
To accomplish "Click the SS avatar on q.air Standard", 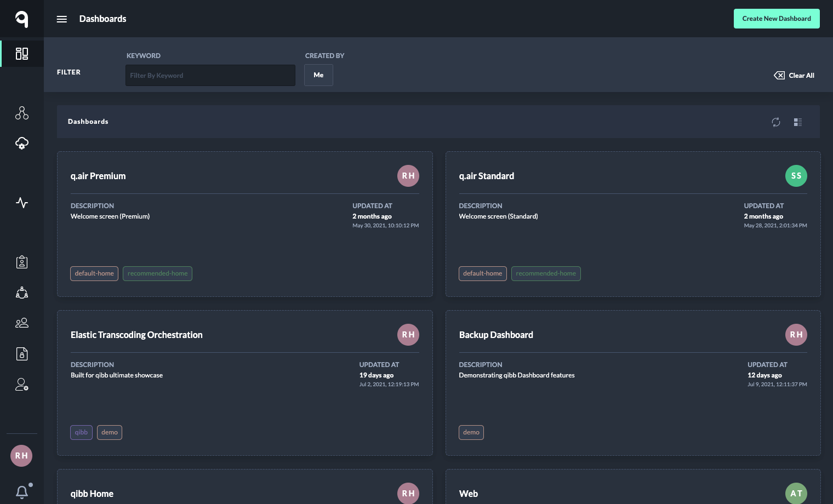I will (x=796, y=176).
